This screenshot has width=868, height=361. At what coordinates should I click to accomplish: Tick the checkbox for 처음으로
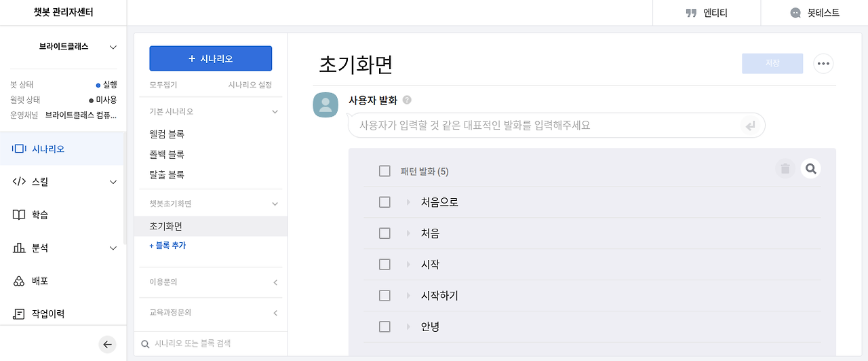pos(384,202)
